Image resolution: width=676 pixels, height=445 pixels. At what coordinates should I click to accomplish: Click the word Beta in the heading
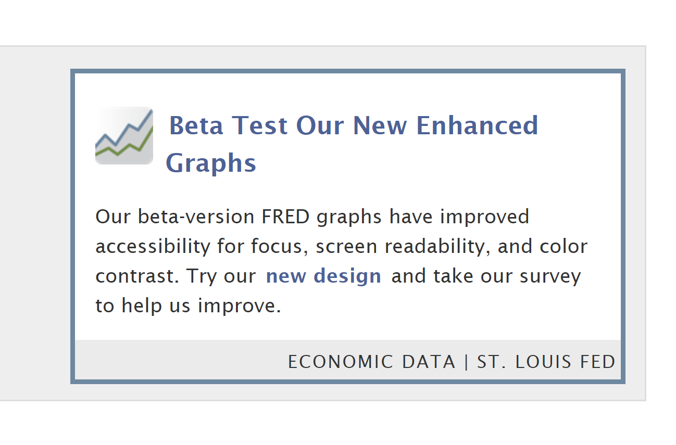(x=196, y=125)
